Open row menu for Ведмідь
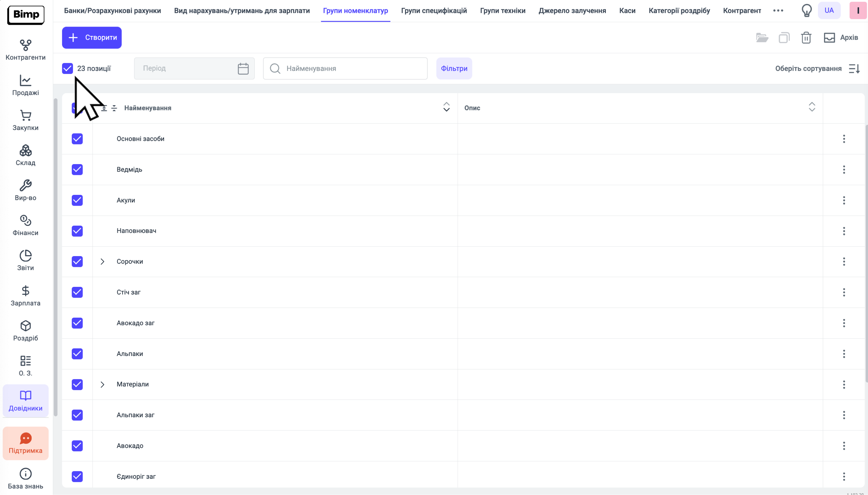Image resolution: width=868 pixels, height=495 pixels. [x=844, y=170]
